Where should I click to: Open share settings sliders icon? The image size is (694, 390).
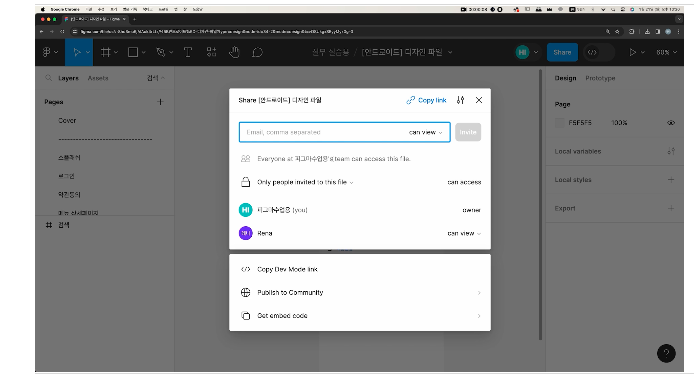[460, 100]
